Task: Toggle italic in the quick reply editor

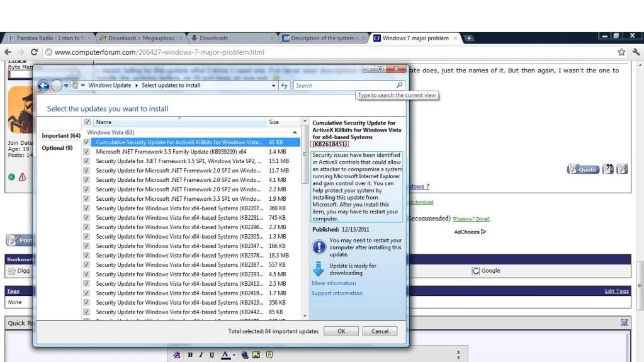Action: click(201, 355)
